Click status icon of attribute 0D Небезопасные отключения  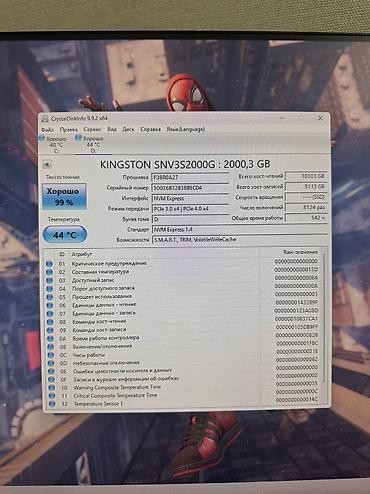(51, 363)
